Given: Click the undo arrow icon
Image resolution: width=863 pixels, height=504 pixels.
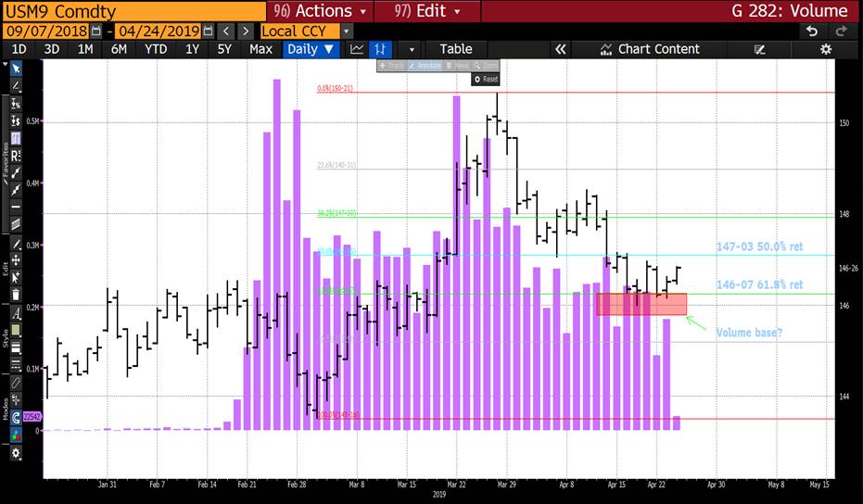Looking at the screenshot, I should click(x=812, y=31).
